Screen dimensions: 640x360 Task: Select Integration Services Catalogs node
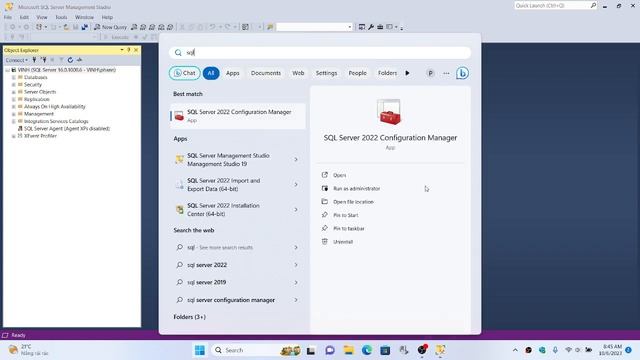point(56,121)
